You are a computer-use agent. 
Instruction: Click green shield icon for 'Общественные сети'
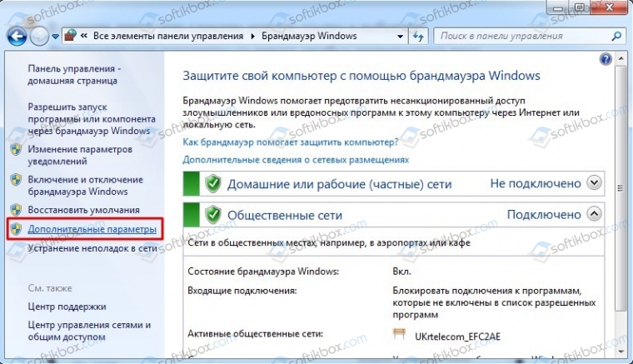coord(212,215)
